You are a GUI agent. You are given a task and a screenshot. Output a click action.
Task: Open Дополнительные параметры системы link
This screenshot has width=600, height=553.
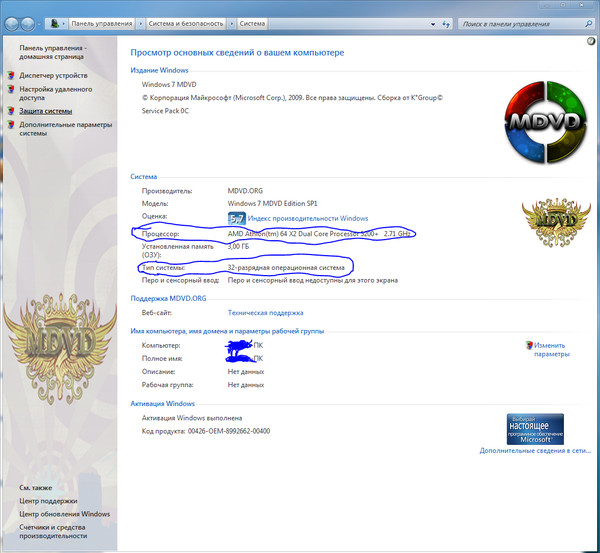click(65, 129)
